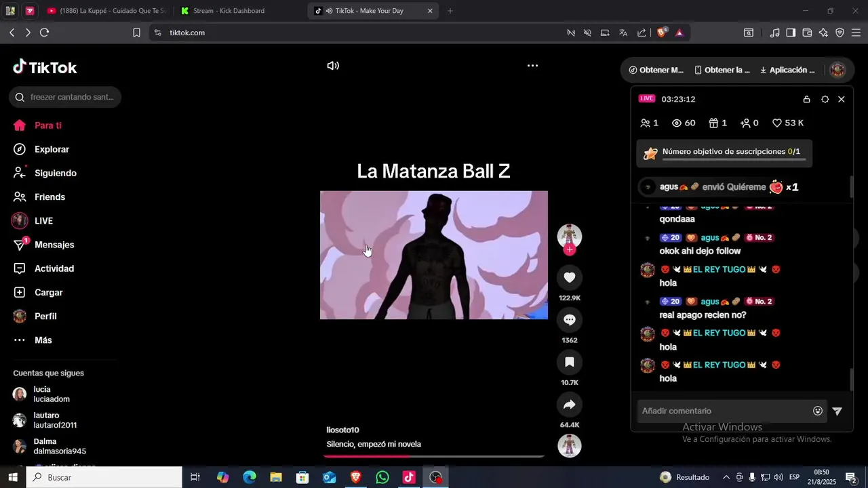Open the three-dot video options menu

tap(533, 66)
